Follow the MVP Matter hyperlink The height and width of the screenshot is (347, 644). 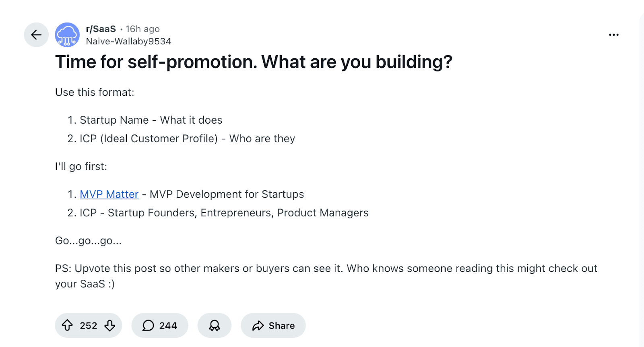tap(109, 194)
